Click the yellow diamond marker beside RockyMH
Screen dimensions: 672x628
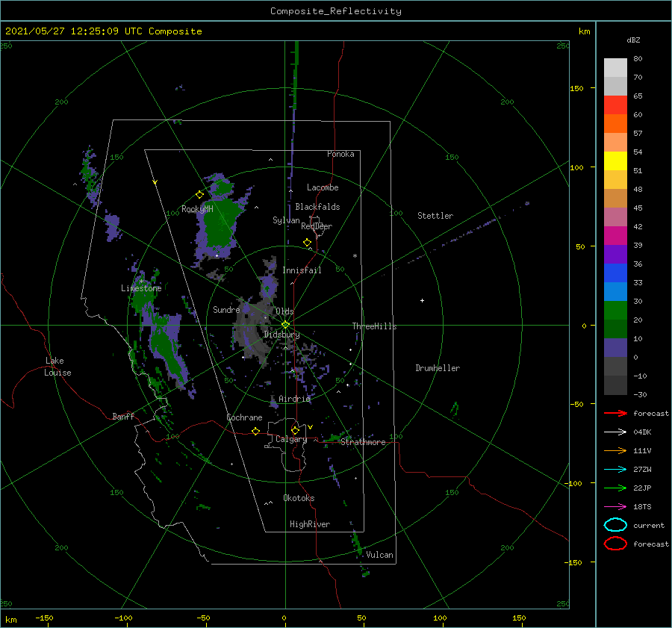(199, 195)
